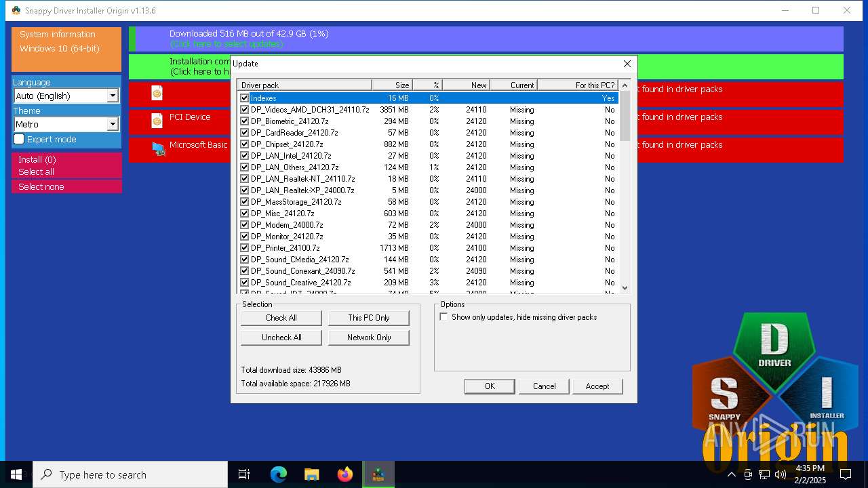Image resolution: width=868 pixels, height=488 pixels.
Task: Open System Information panel
Action: pos(66,49)
